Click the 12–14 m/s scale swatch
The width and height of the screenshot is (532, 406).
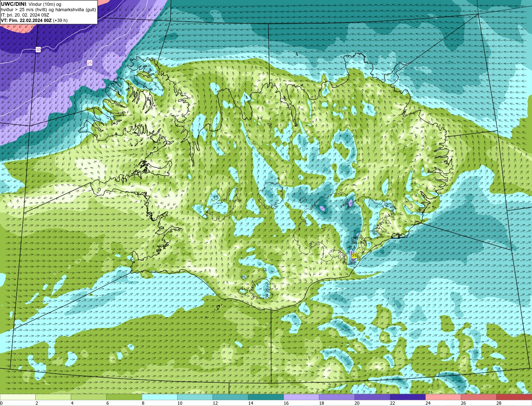(230, 397)
